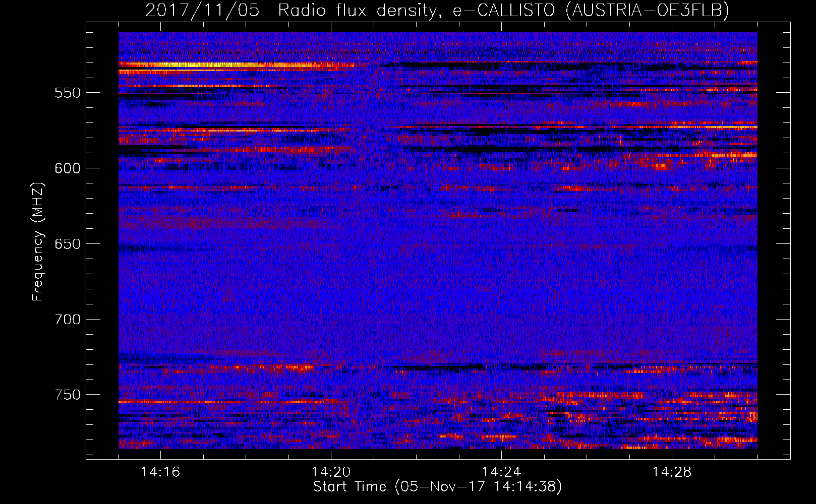Click the plot title 'Radio flux density, e-CALLISTO'

tap(417, 11)
